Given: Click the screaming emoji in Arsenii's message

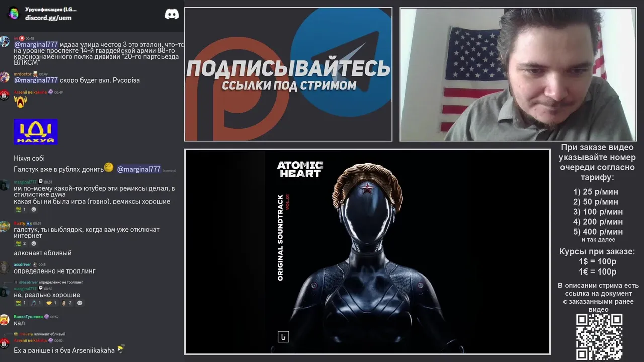Looking at the screenshot, I should 20,102.
